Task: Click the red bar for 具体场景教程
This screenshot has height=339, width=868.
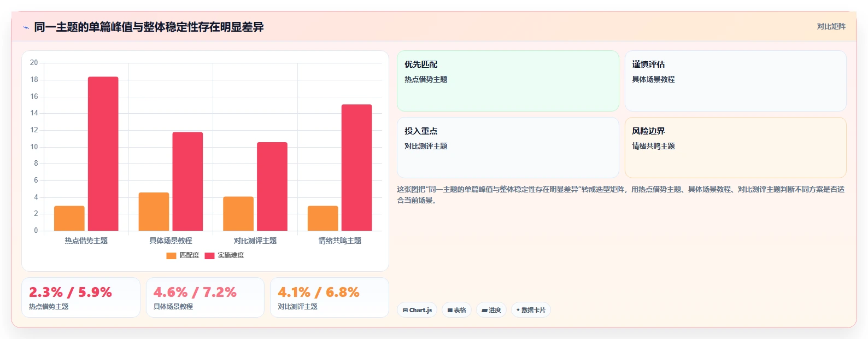Action: [x=187, y=182]
